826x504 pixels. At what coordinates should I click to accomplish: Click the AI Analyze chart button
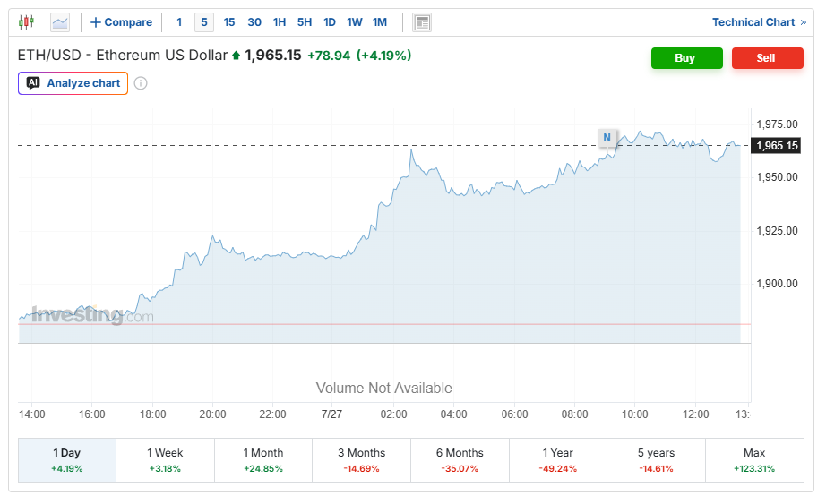click(x=73, y=83)
